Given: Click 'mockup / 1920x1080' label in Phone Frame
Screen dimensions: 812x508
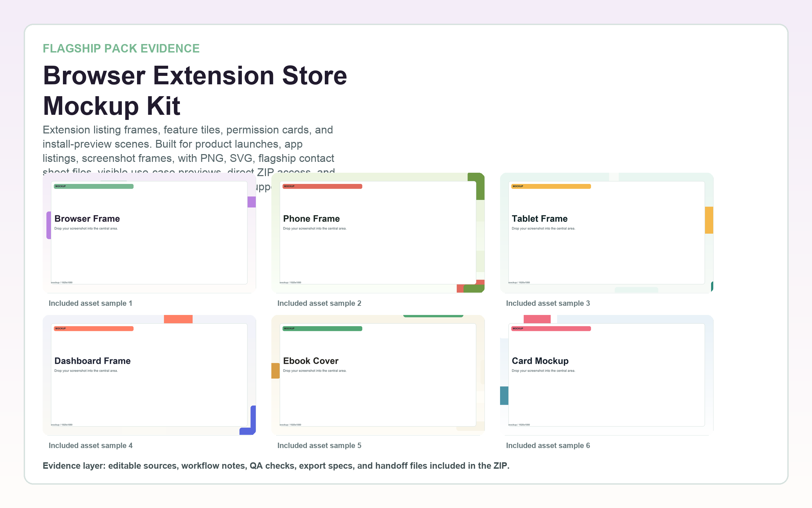Looking at the screenshot, I should pyautogui.click(x=290, y=282).
